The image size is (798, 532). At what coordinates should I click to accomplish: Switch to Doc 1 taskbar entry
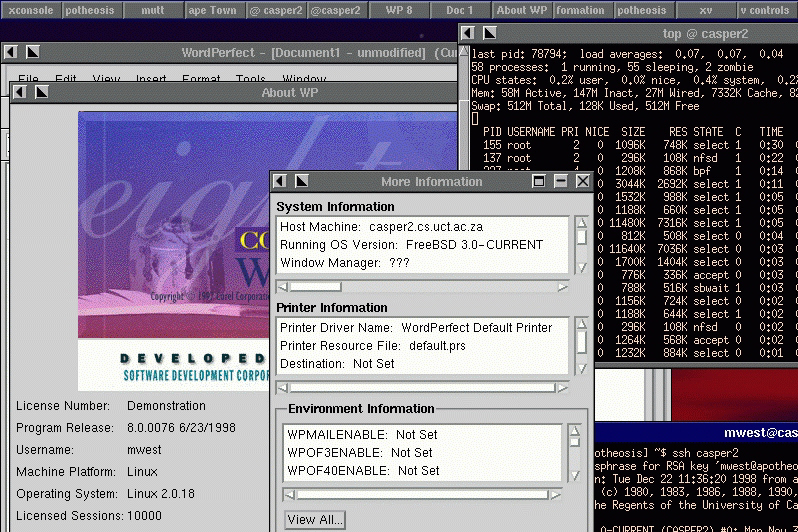pyautogui.click(x=460, y=10)
